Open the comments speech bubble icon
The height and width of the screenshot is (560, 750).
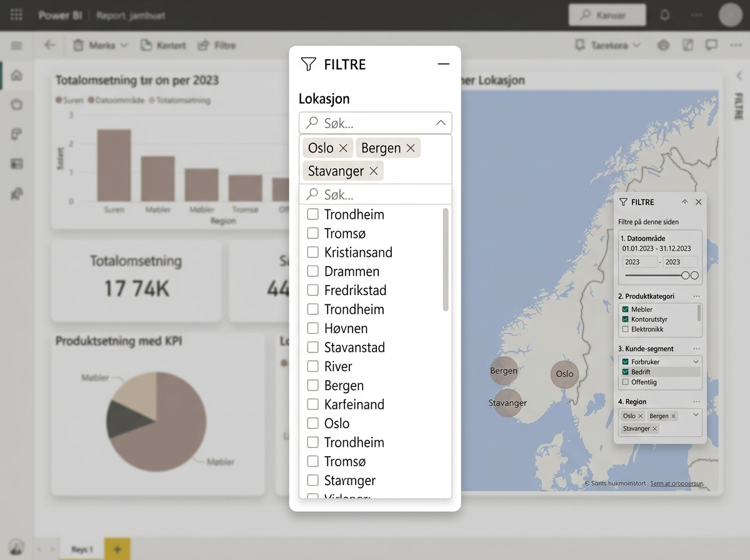(711, 45)
